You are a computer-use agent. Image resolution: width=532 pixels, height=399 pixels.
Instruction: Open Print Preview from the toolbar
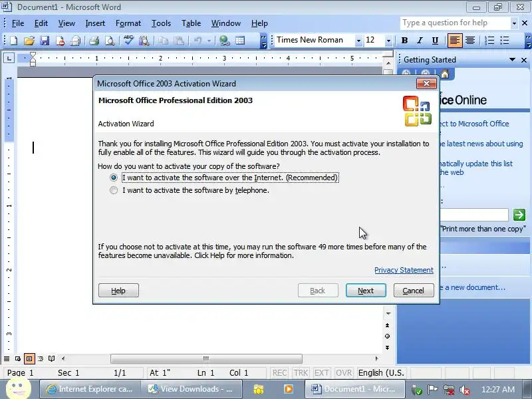pos(110,41)
